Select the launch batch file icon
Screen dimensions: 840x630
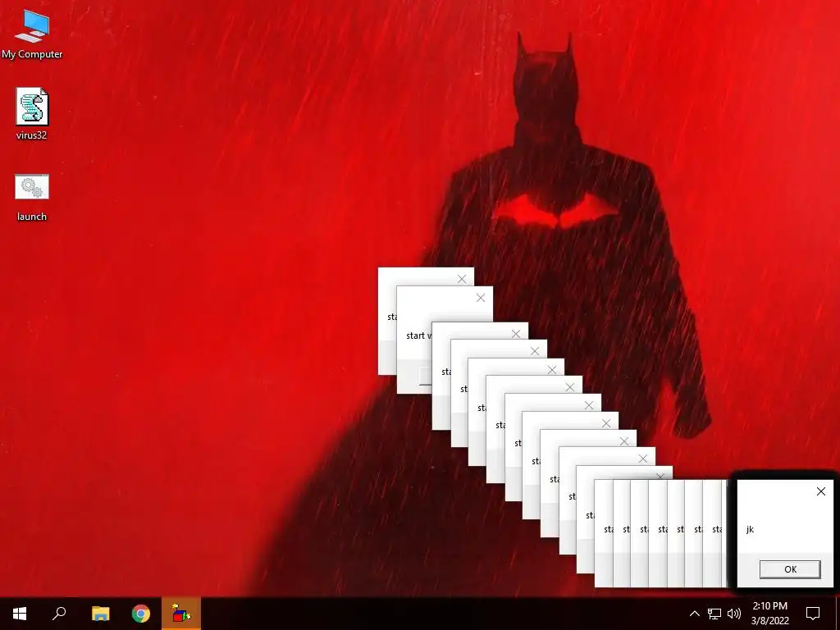[32, 197]
